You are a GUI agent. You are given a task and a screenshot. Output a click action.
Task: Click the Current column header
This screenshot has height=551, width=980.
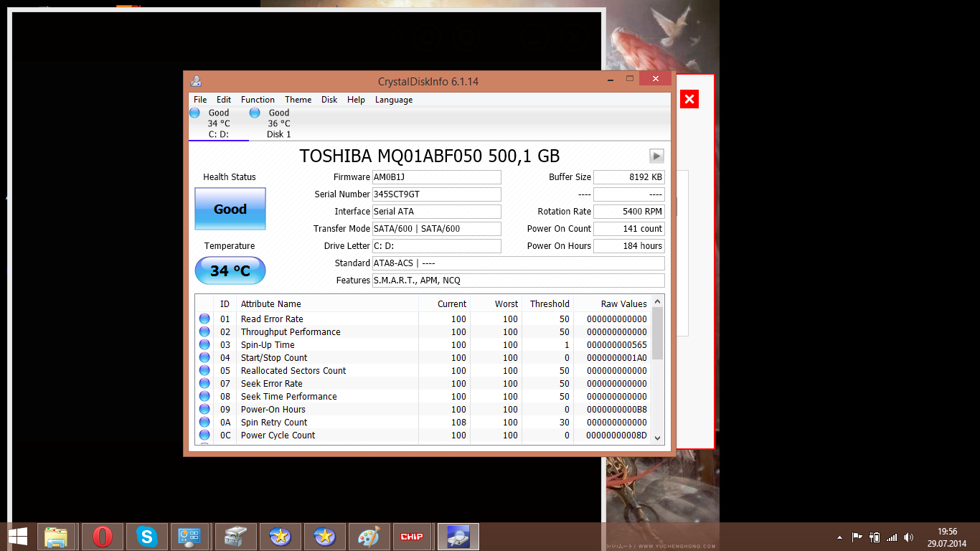click(x=444, y=303)
